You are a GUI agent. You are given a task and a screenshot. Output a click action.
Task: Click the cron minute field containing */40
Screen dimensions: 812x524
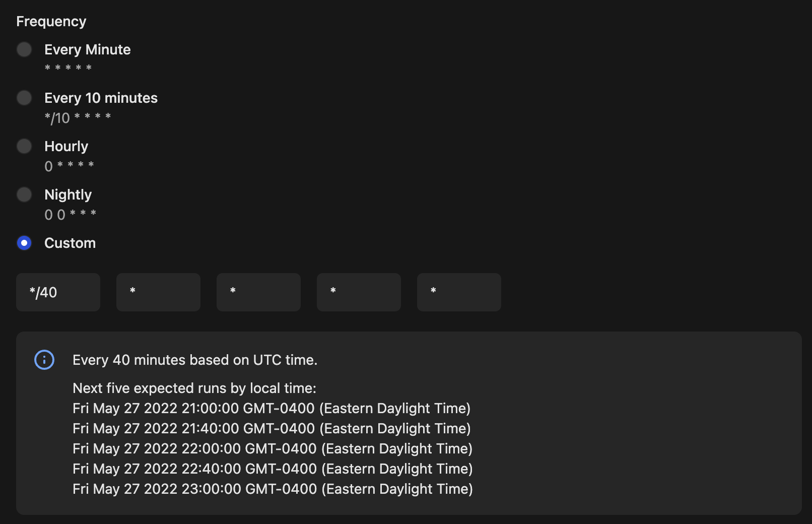[x=58, y=292]
